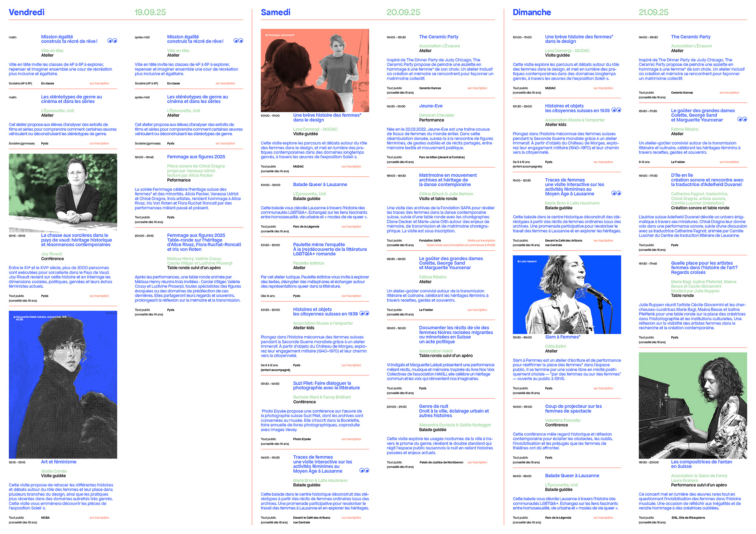Click eyes icon beside Vendredi matin Mission égalité
Viewport: 756px width, 534px height.
pos(112,41)
